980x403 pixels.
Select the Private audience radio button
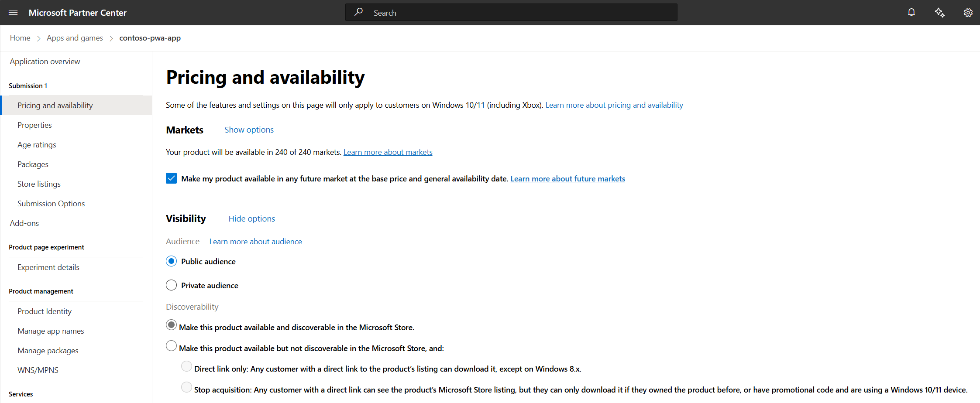pos(171,285)
